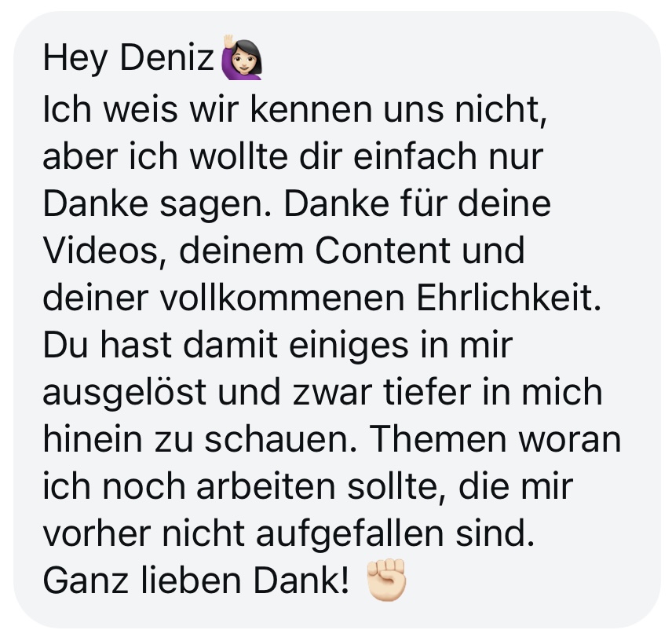Click the word 'einfach' in the message
672x641 pixels.
click(x=415, y=156)
